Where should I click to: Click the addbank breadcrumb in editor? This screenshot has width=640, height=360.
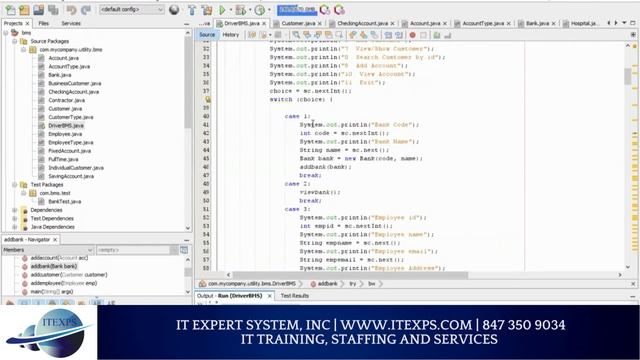pos(327,284)
